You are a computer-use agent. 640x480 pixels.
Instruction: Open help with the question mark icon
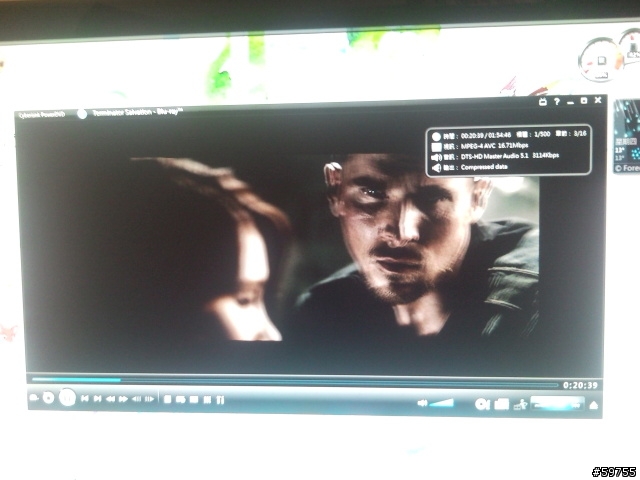[557, 102]
